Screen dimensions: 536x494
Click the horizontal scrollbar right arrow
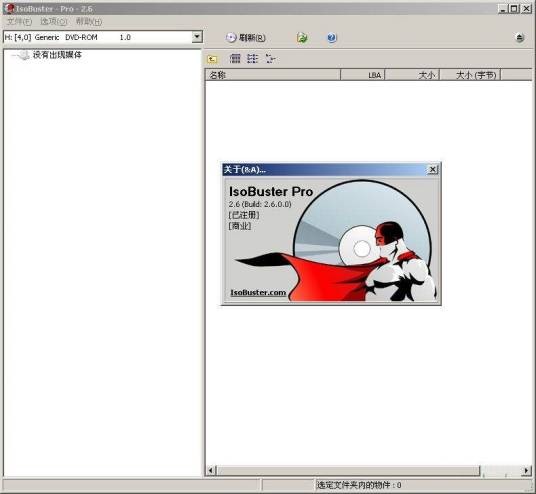[526, 471]
